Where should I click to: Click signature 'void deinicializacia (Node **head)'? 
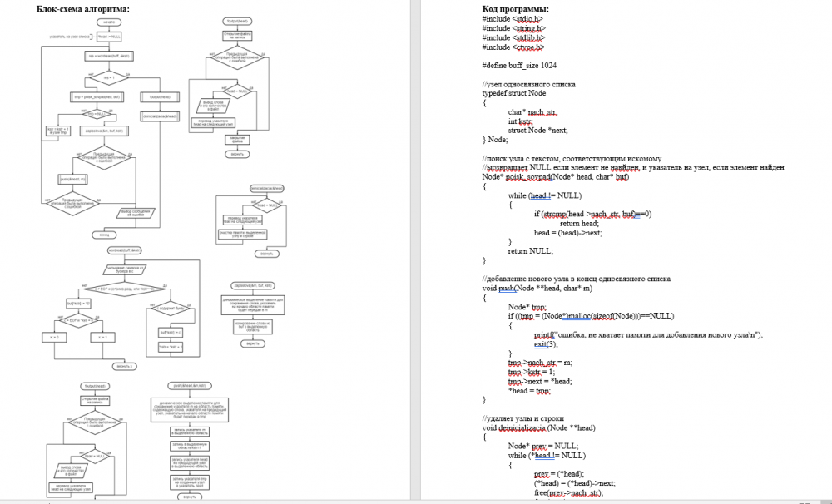click(538, 427)
